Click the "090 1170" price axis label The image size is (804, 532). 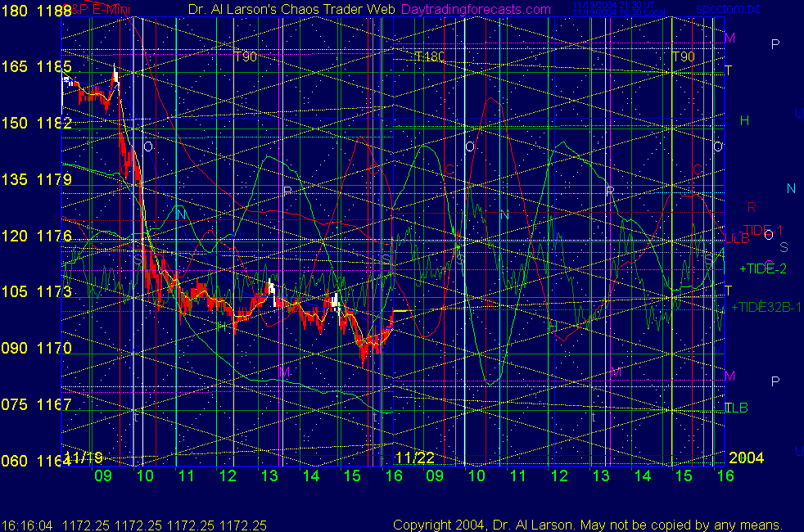pos(36,348)
